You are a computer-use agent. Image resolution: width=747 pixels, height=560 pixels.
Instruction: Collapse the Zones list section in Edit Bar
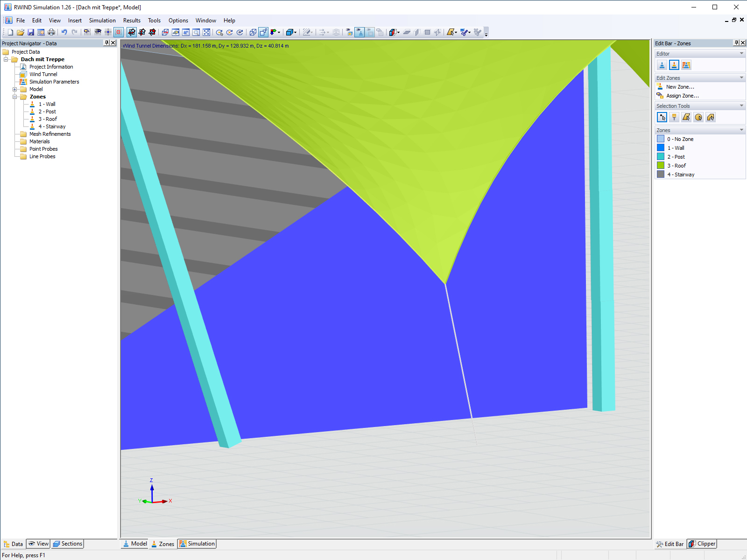coord(741,130)
